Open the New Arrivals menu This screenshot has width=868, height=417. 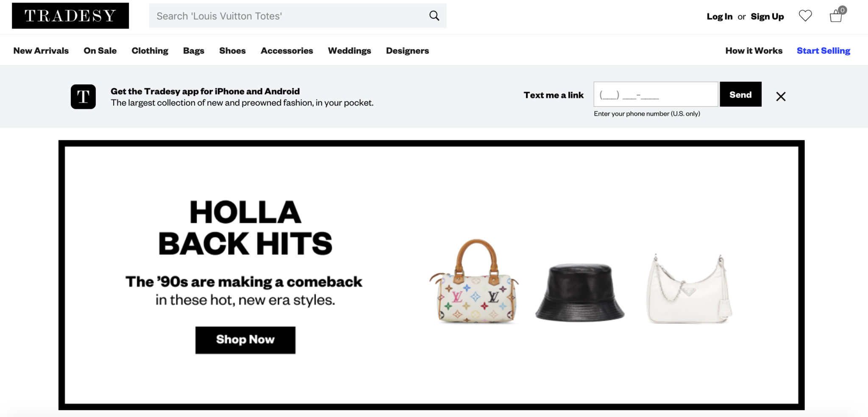[x=41, y=50]
